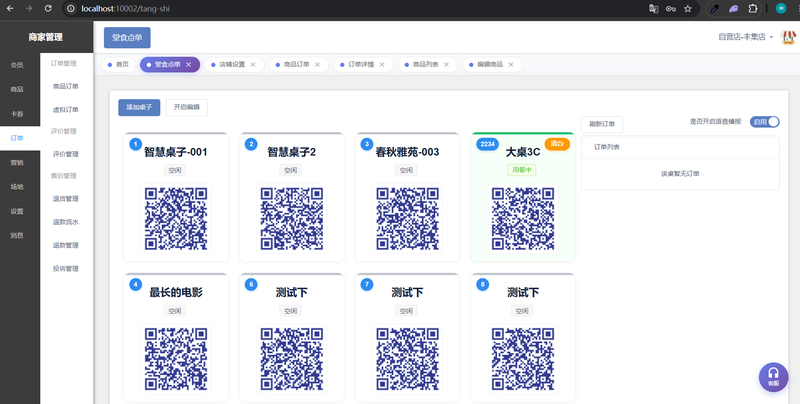Viewport: 800px width, 404px height.
Task: Click the number 7 badge on 测试下 card
Action: point(366,285)
